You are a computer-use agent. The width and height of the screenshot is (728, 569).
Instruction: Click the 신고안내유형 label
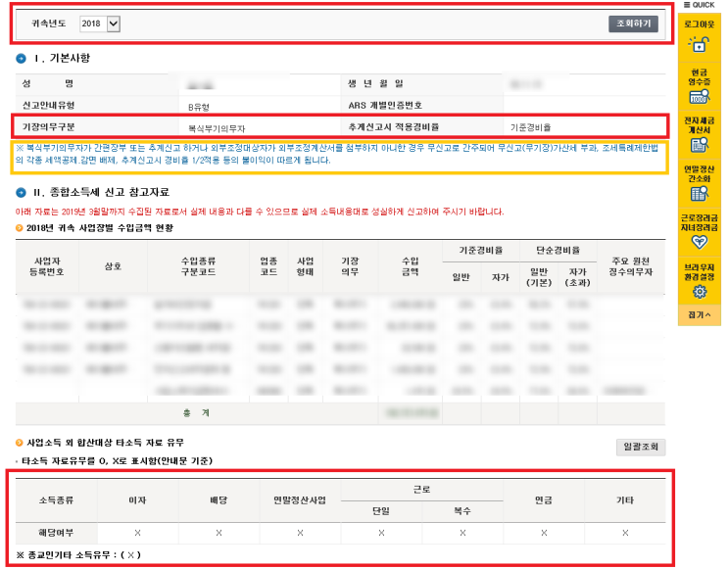click(x=48, y=106)
